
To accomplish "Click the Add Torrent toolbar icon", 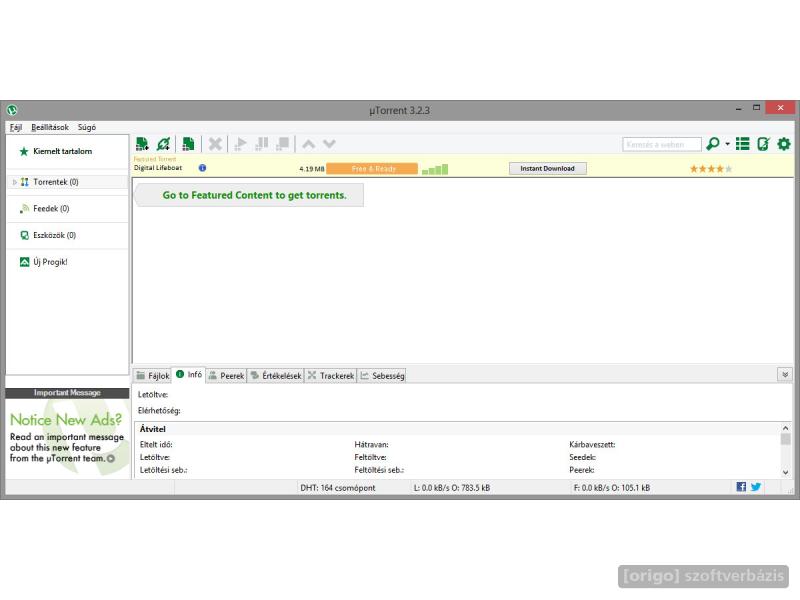I will pyautogui.click(x=142, y=144).
